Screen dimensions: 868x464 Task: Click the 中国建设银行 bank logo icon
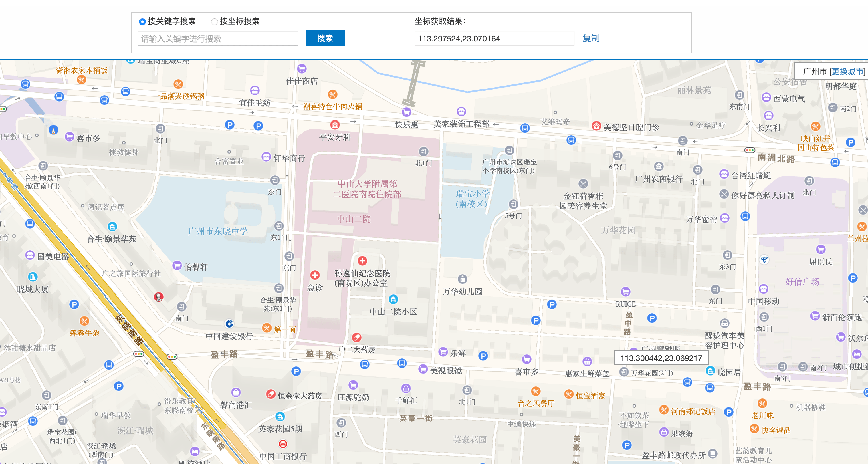click(x=229, y=324)
